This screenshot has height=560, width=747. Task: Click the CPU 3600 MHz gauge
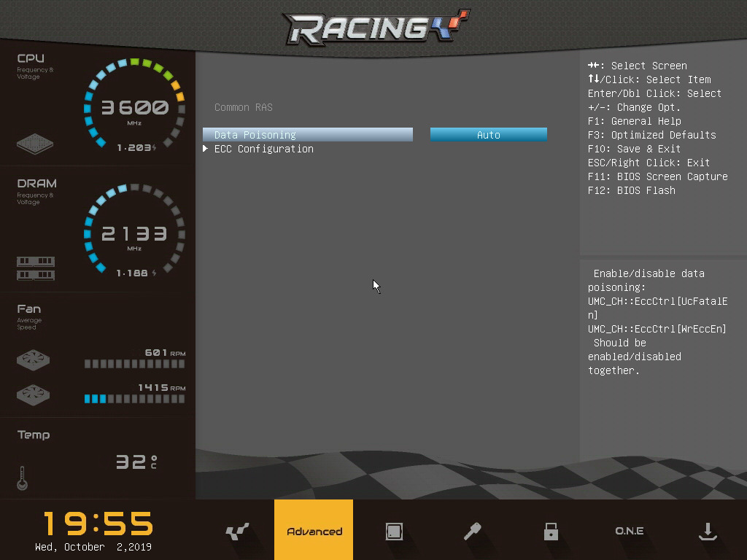click(x=134, y=104)
